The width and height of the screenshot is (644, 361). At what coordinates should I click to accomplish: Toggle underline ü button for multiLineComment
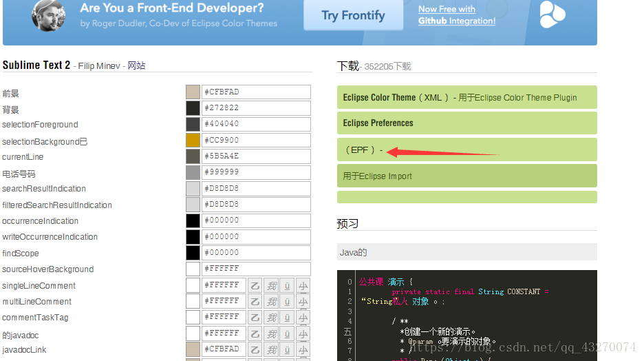[287, 301]
